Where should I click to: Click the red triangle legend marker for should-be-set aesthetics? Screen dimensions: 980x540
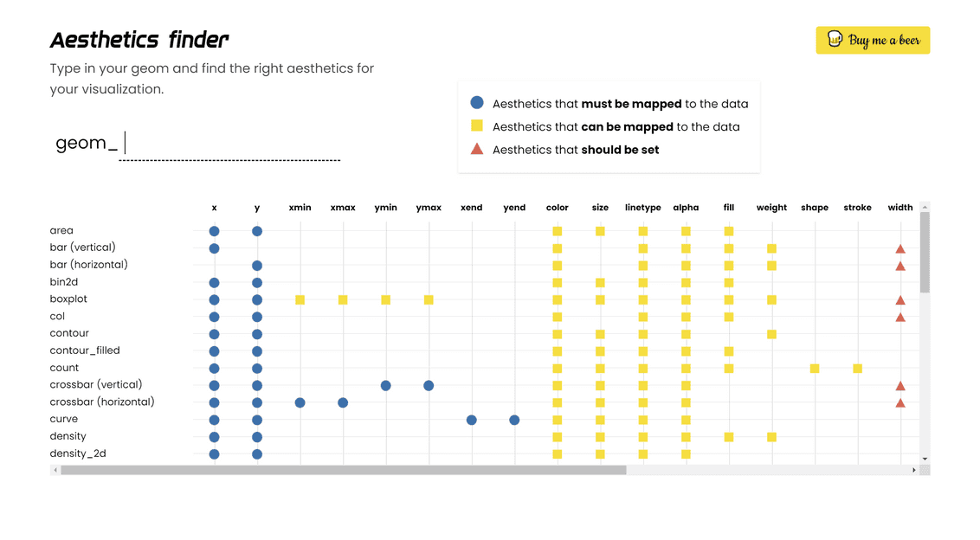(x=476, y=148)
